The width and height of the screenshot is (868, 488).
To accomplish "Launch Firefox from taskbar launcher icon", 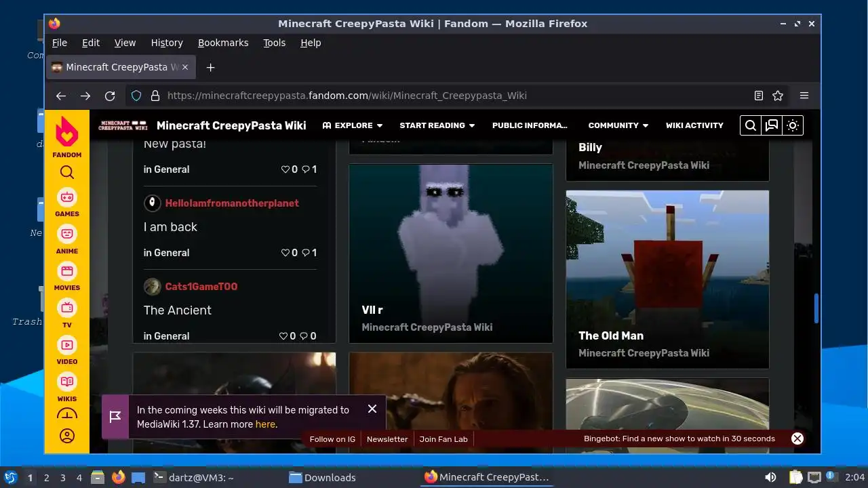I will pyautogui.click(x=118, y=477).
